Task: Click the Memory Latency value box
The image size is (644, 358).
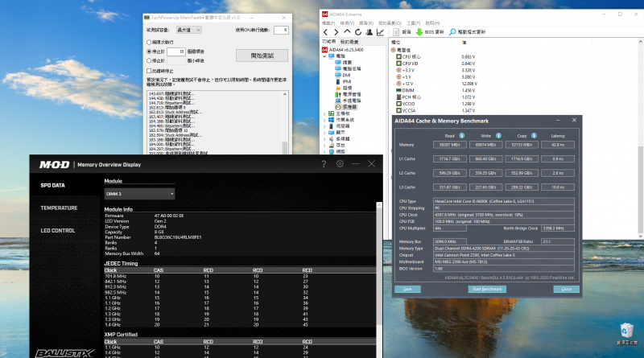Action: (558, 145)
